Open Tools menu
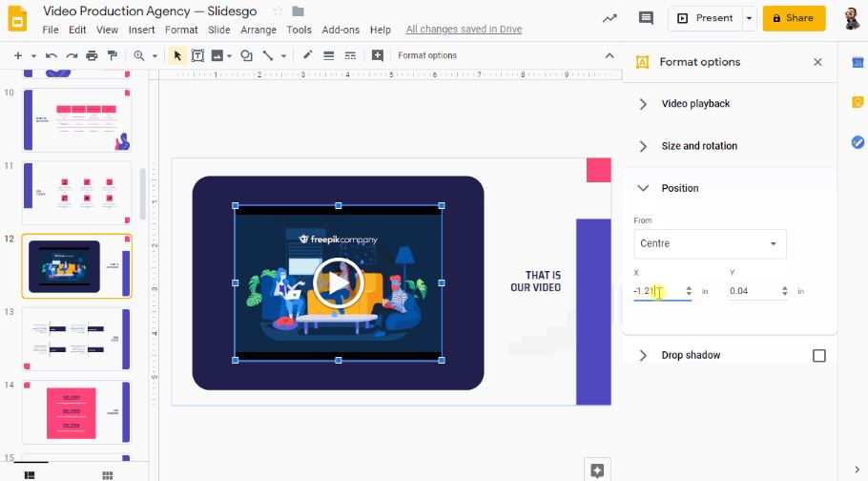Viewport: 868px width, 481px height. click(x=299, y=30)
